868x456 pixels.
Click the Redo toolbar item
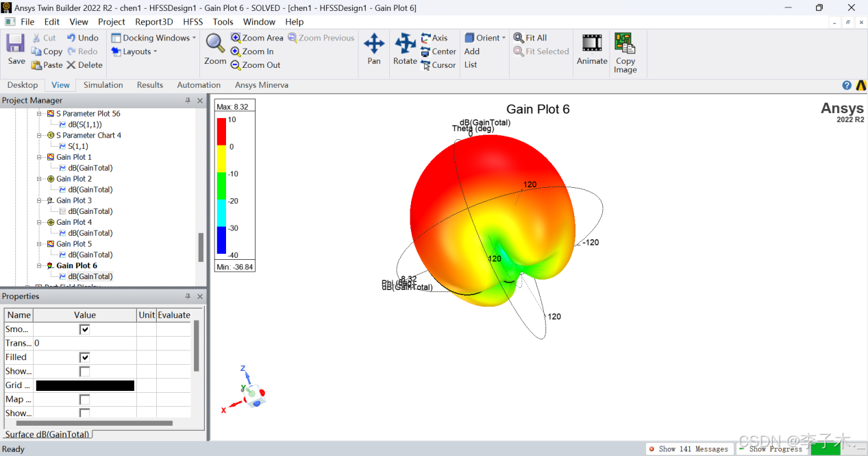pos(82,51)
